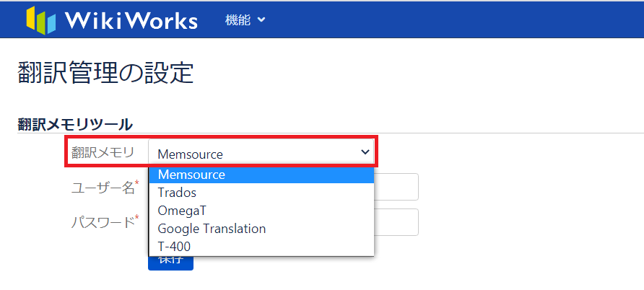Pick OmegaT in the translation memory list
This screenshot has height=290, width=644.
click(182, 211)
